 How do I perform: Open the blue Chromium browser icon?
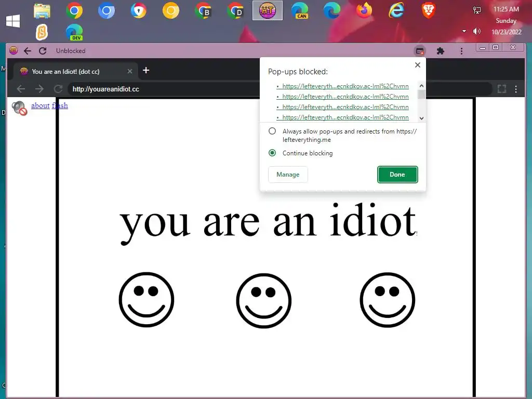point(107,10)
